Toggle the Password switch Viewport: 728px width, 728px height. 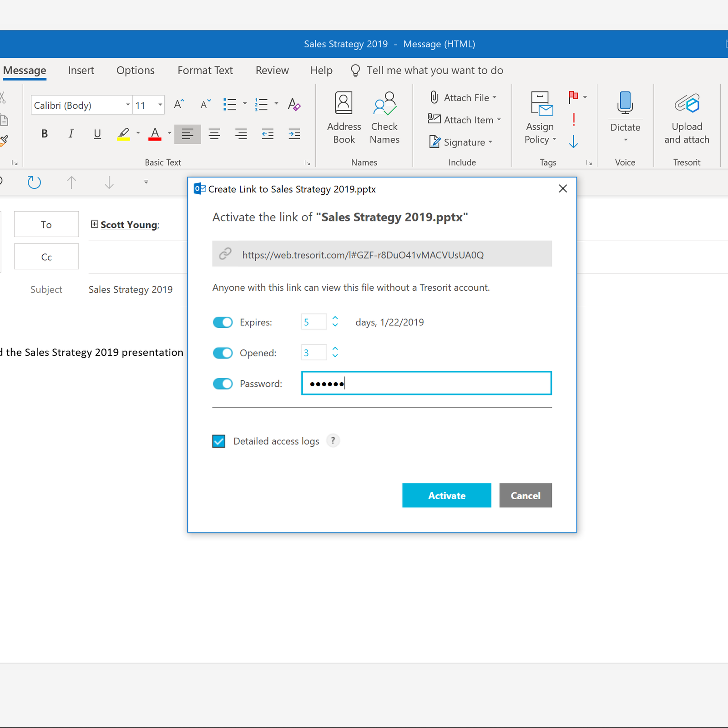222,384
